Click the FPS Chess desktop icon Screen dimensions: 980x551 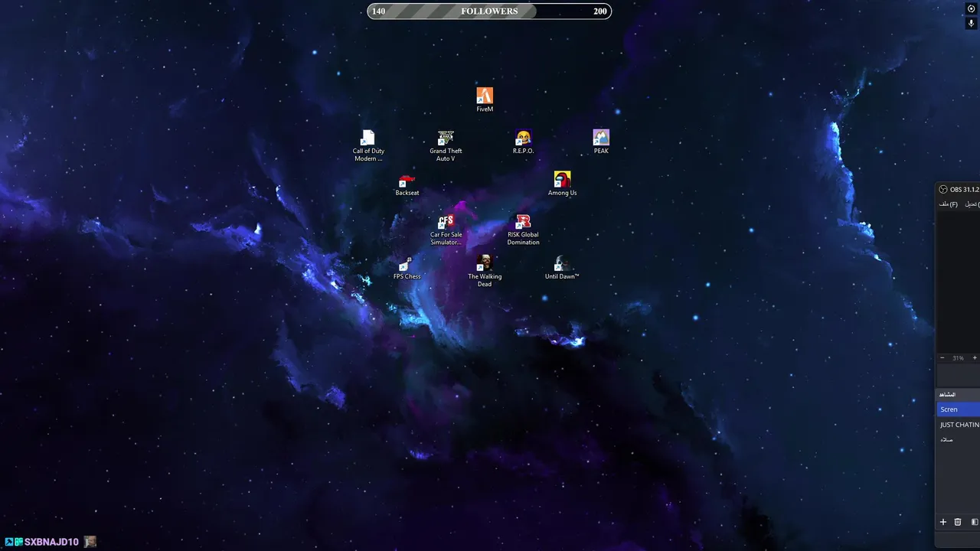click(407, 268)
